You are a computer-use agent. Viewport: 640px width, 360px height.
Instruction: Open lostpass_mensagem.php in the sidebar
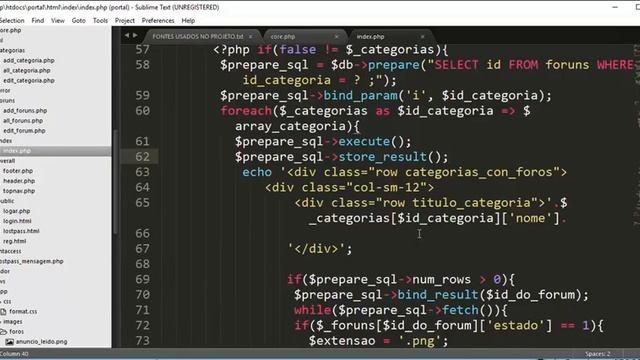[32, 261]
